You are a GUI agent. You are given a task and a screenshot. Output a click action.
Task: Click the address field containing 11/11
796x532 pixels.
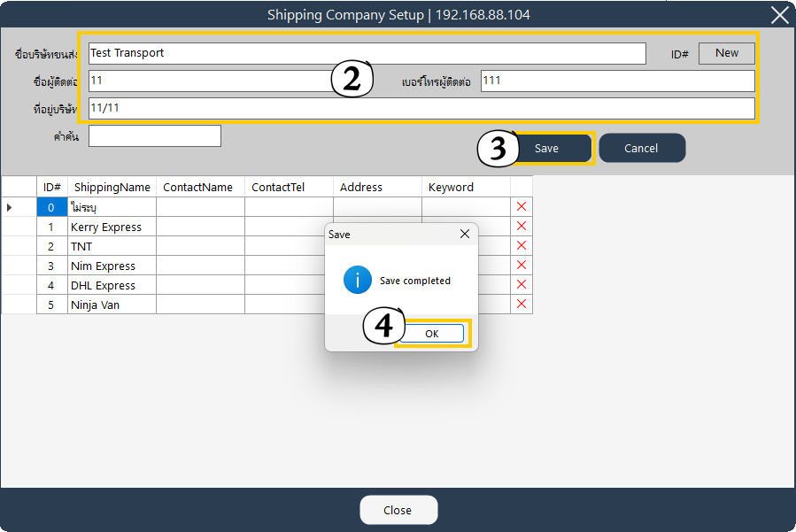point(421,108)
